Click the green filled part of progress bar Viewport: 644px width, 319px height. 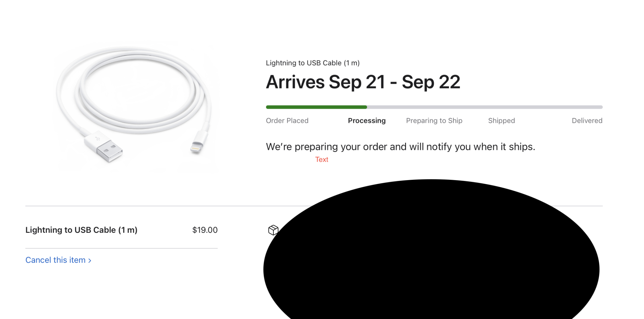coord(316,107)
